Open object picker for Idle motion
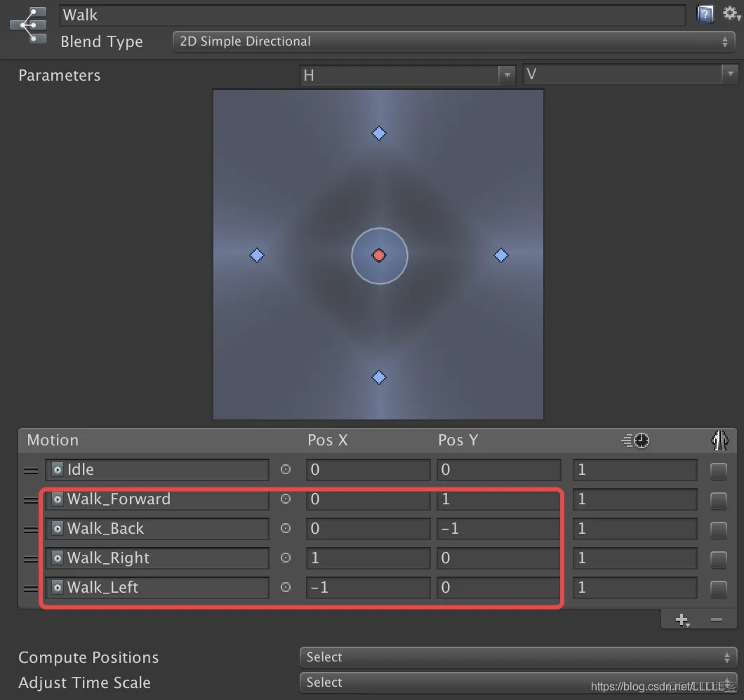The width and height of the screenshot is (744, 700). tap(286, 469)
